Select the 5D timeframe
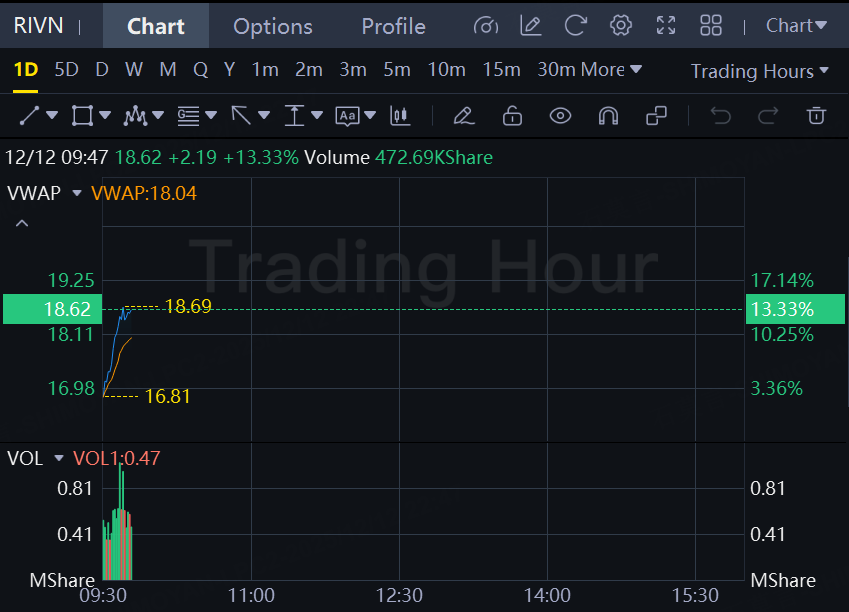 pos(66,70)
